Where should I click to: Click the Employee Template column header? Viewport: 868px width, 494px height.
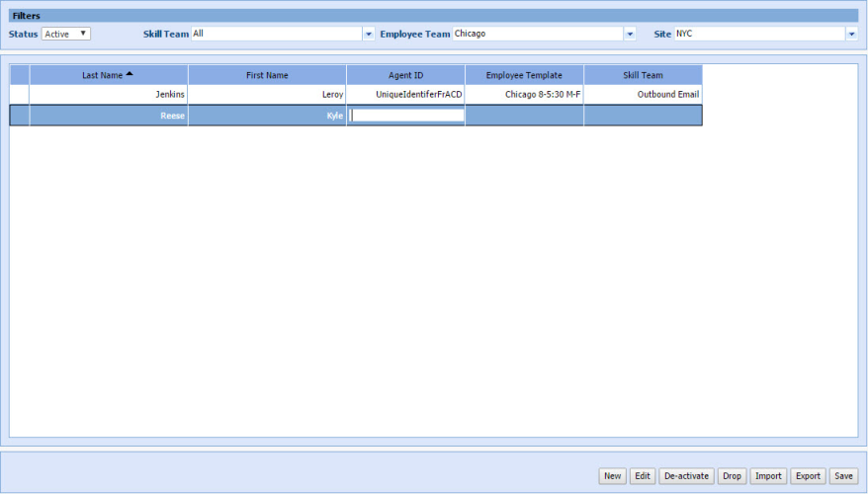coord(524,75)
